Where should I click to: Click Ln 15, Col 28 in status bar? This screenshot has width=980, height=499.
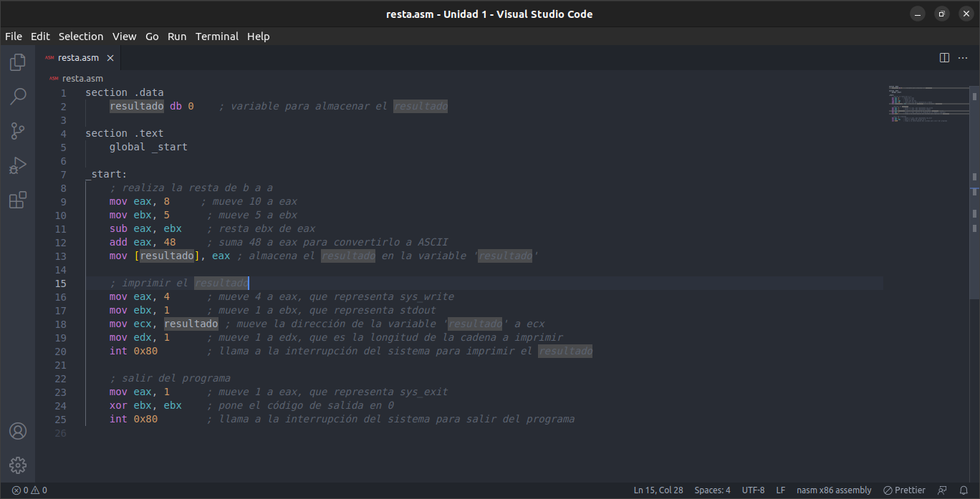click(x=658, y=490)
